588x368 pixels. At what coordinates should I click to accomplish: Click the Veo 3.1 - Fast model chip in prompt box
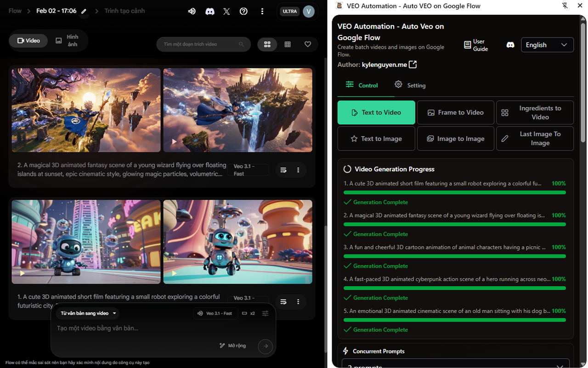215,313
